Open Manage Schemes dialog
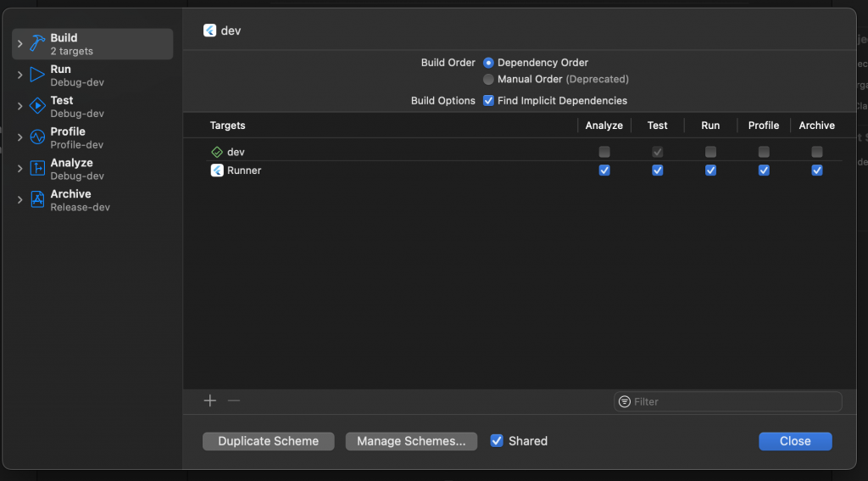Screen dimensions: 868x481 click(411, 441)
